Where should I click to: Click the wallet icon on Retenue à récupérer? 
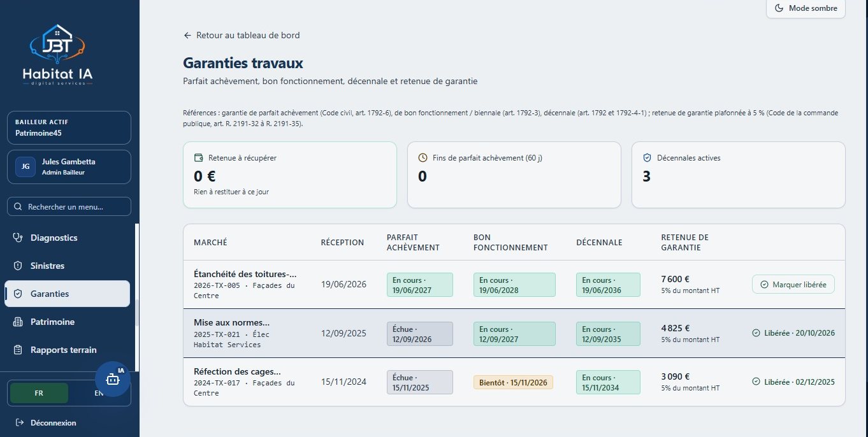pos(198,157)
